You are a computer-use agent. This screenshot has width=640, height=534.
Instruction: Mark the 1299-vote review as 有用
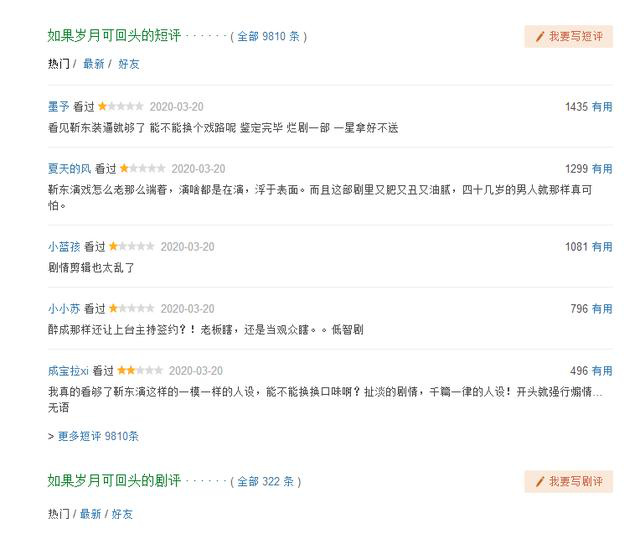[602, 169]
